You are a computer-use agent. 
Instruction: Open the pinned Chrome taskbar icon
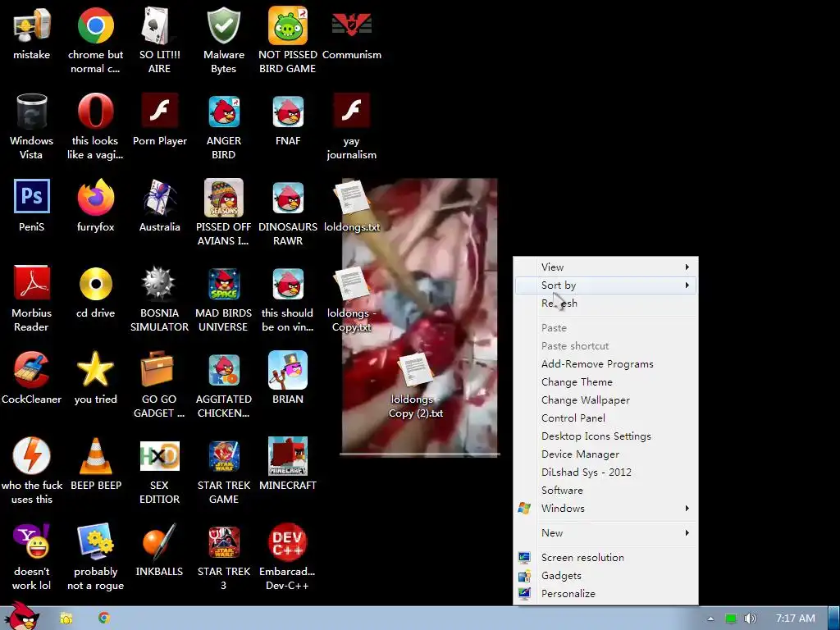click(104, 618)
